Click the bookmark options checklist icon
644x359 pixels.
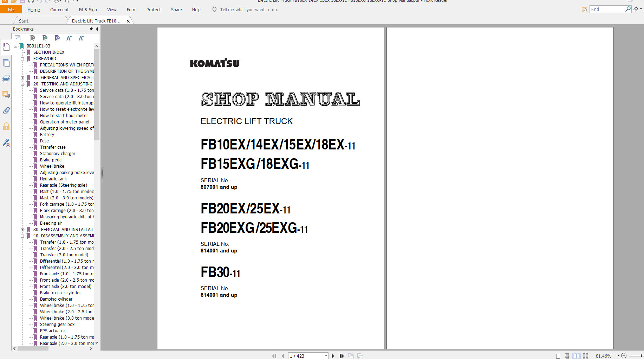(18, 38)
